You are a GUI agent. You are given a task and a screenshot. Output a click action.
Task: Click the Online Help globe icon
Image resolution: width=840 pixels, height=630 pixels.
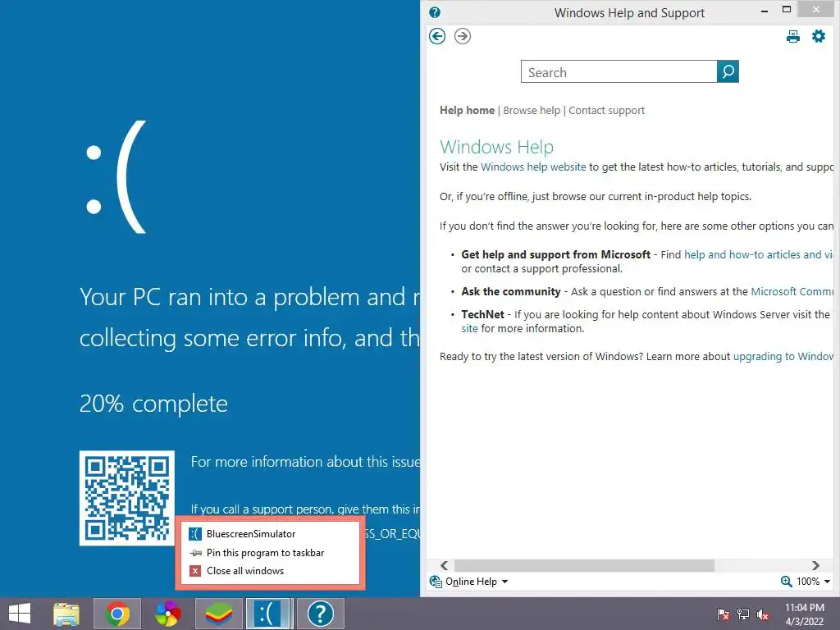click(436, 582)
